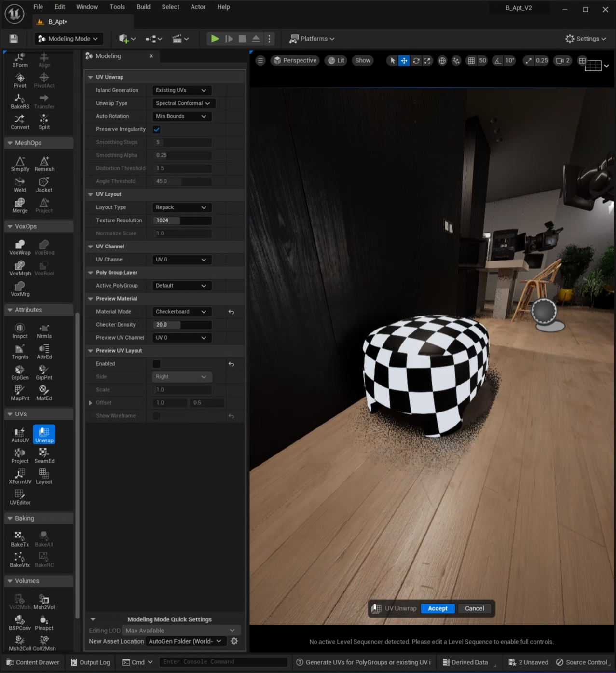Screen dimensions: 616x673
Task: Click the VoxWrap tool icon
Action: click(20, 247)
